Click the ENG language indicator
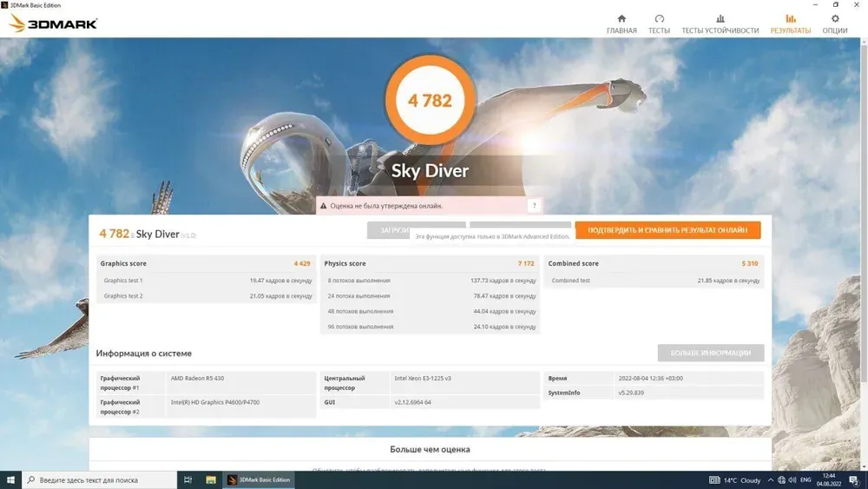 coord(806,479)
